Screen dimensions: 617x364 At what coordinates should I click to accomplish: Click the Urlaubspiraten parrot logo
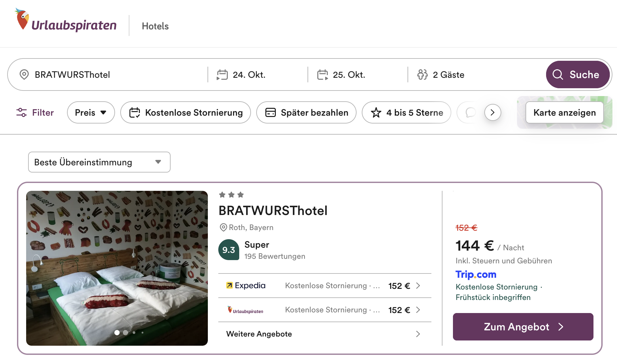click(x=22, y=19)
